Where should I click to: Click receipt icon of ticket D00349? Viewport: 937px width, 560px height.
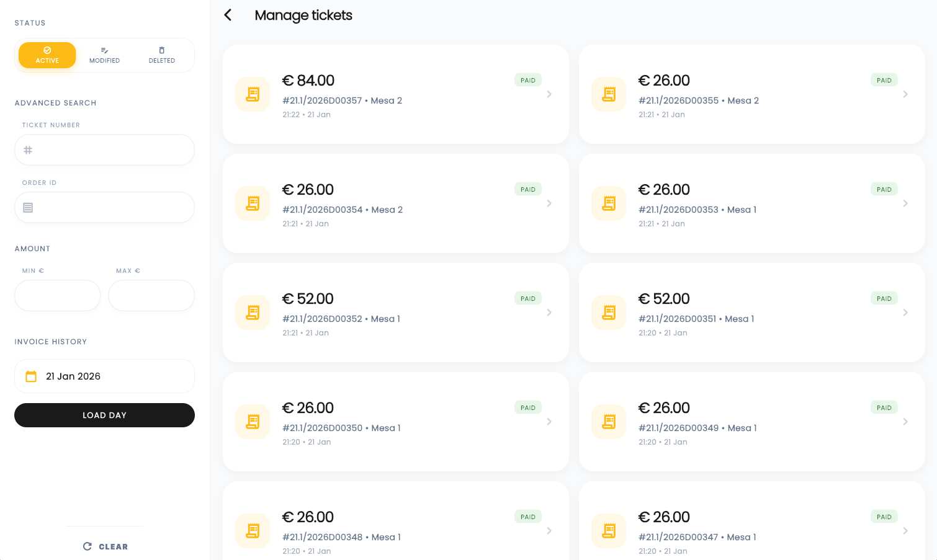(x=609, y=422)
